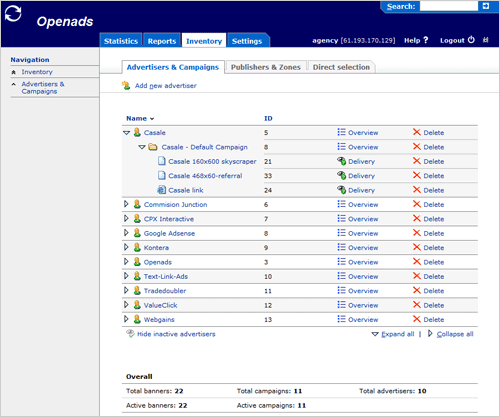Click the hide inactive advertisers icon

coord(130,333)
